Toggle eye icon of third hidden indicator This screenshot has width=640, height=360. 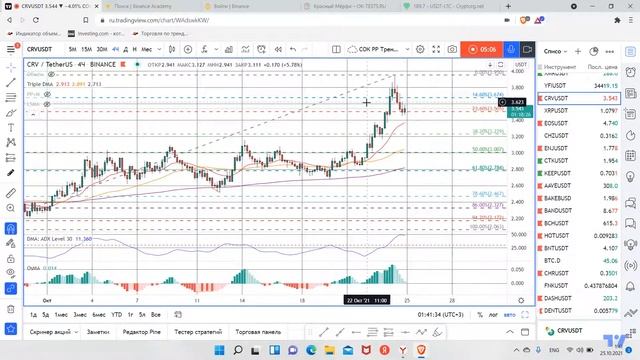[47, 104]
